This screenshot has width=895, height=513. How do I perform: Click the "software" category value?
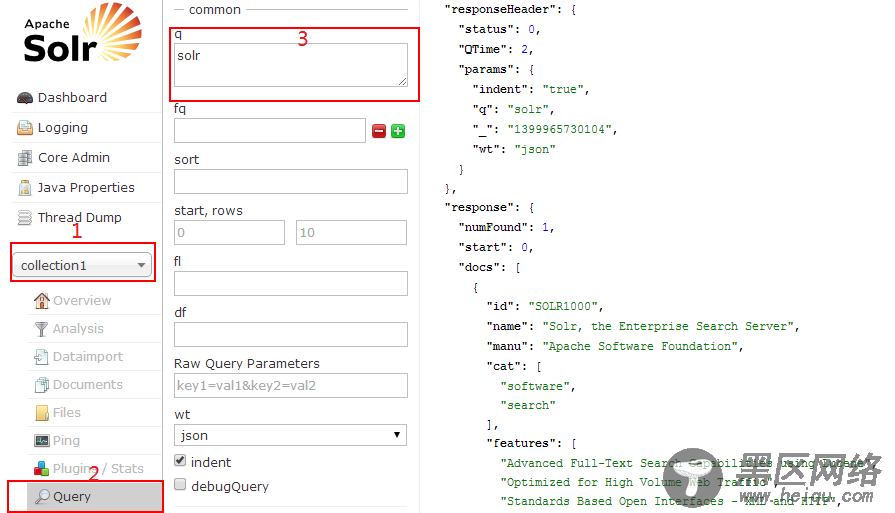(x=535, y=386)
